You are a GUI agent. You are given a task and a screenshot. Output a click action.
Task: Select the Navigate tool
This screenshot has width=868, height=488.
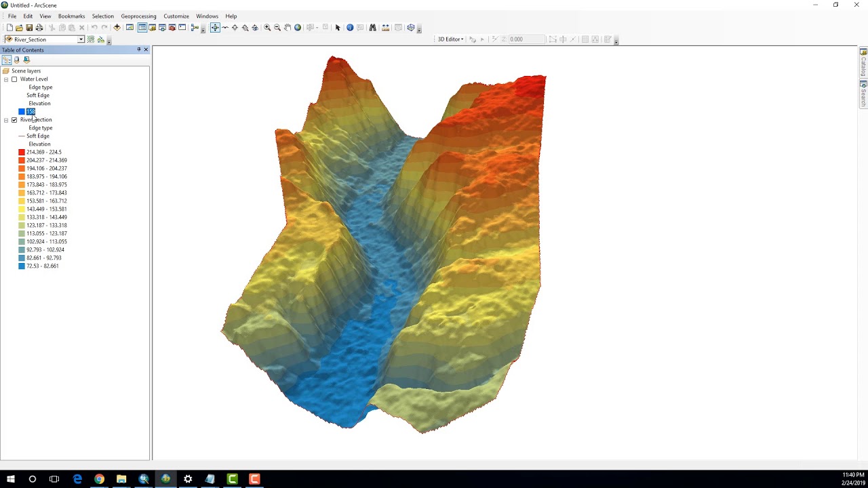(214, 28)
